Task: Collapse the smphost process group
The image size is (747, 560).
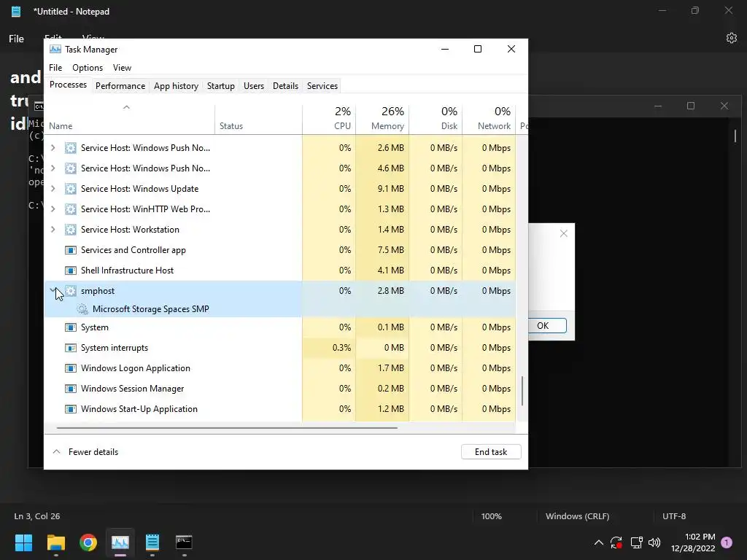Action: (53, 290)
